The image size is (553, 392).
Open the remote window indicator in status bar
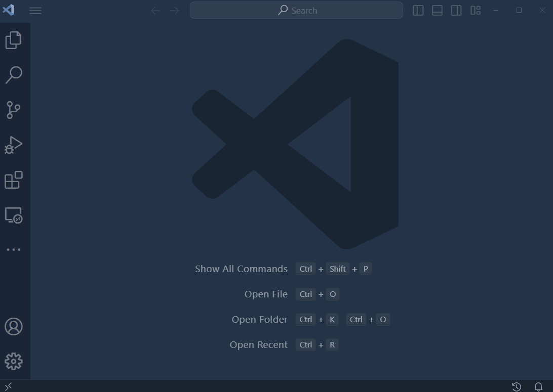pos(8,386)
